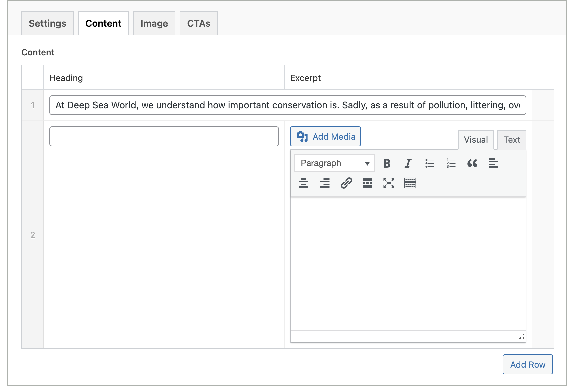This screenshot has width=571, height=392.
Task: Switch to the Settings tab
Action: [47, 23]
